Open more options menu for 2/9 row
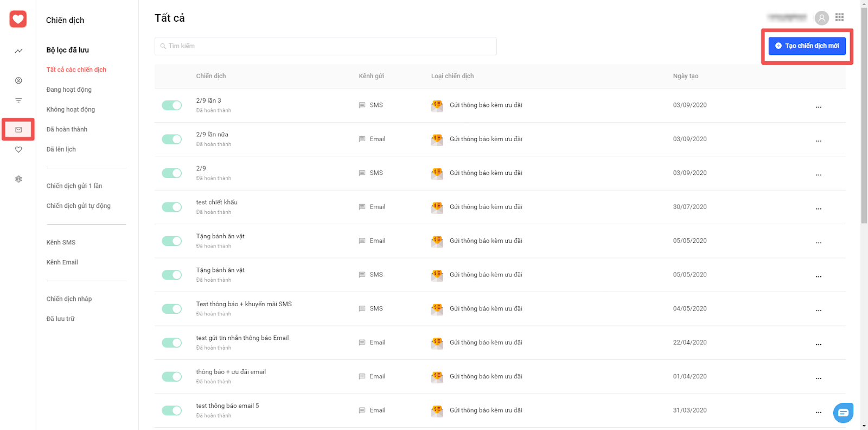The width and height of the screenshot is (868, 430). (x=819, y=175)
